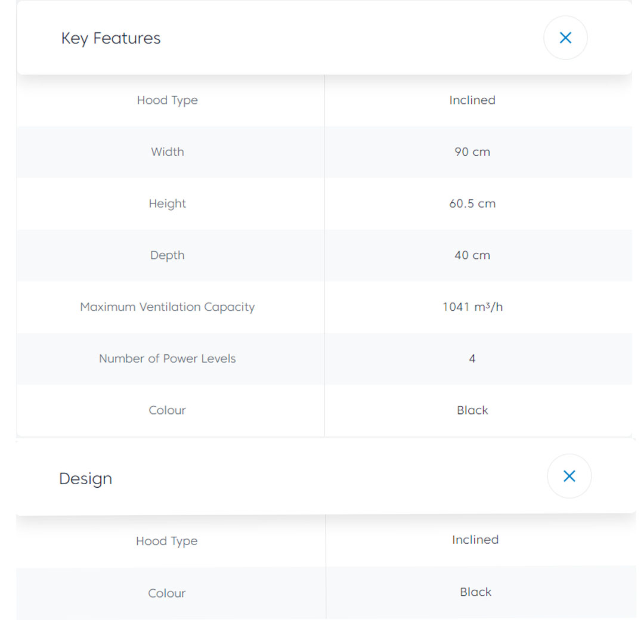
Task: Click the Design section header
Action: point(85,479)
